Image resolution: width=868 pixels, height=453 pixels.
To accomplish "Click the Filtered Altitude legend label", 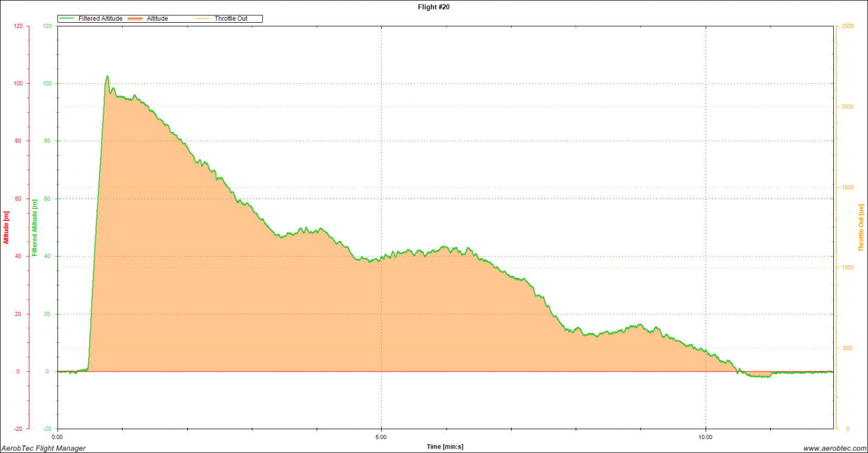I will coord(100,18).
